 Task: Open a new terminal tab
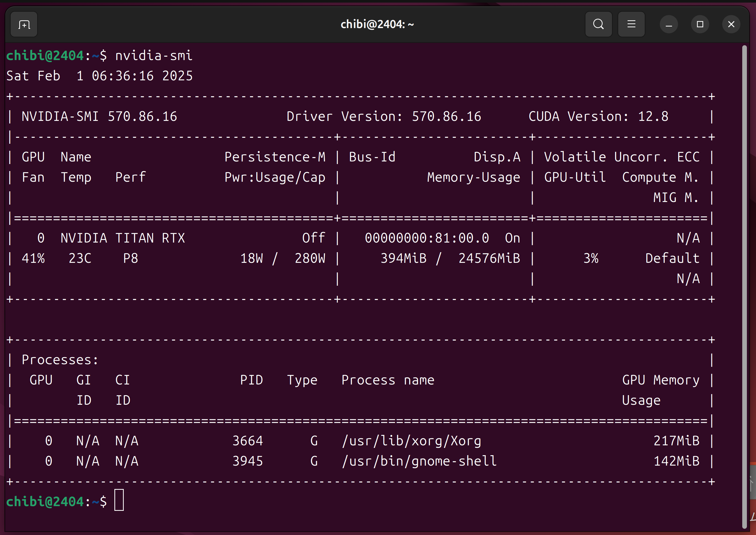pyautogui.click(x=24, y=24)
